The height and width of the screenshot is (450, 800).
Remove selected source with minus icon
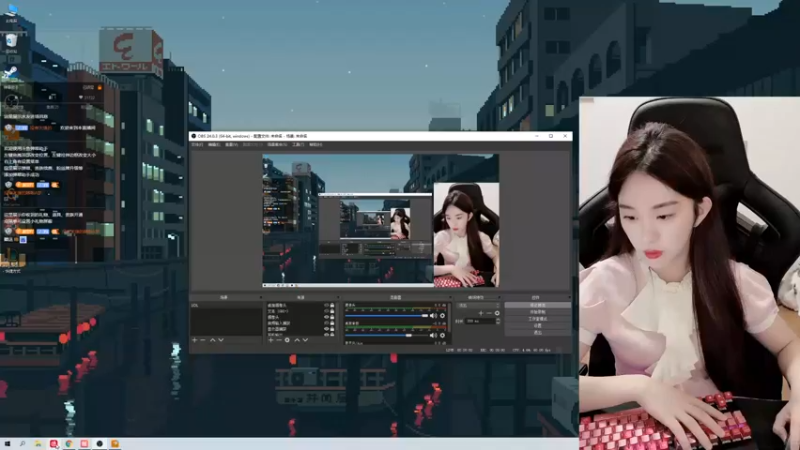point(279,340)
